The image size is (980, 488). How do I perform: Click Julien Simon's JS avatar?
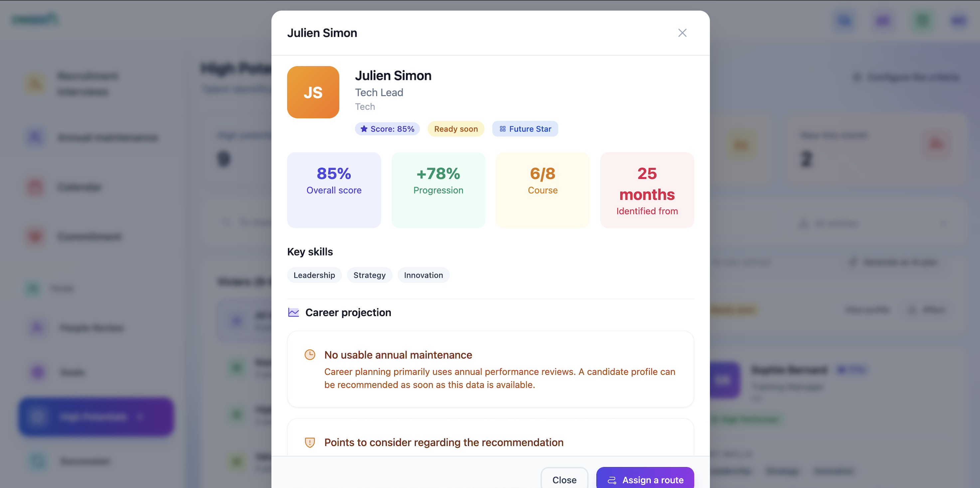pyautogui.click(x=313, y=92)
